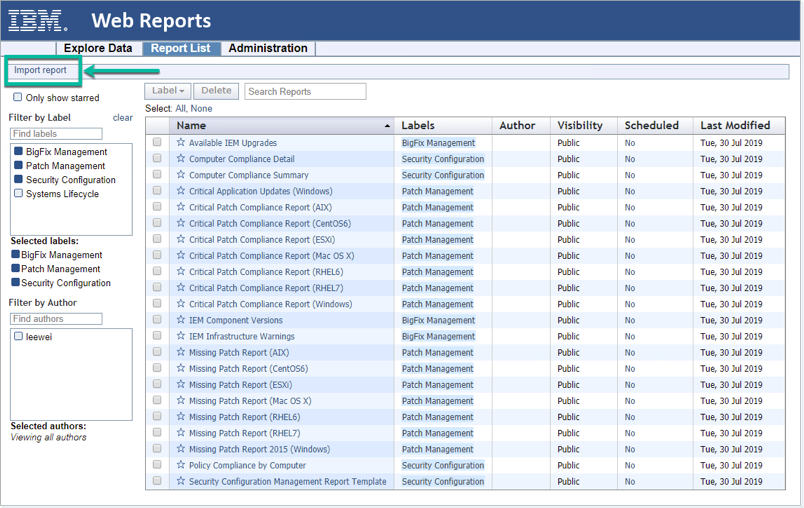This screenshot has height=508, width=804.
Task: Remove Patch Management from selected labels
Action: click(15, 268)
